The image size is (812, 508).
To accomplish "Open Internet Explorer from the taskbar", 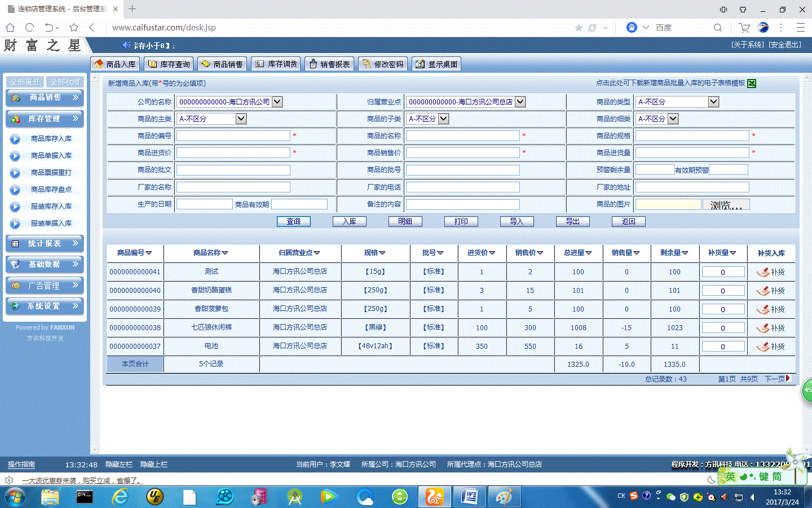I will coord(120,497).
